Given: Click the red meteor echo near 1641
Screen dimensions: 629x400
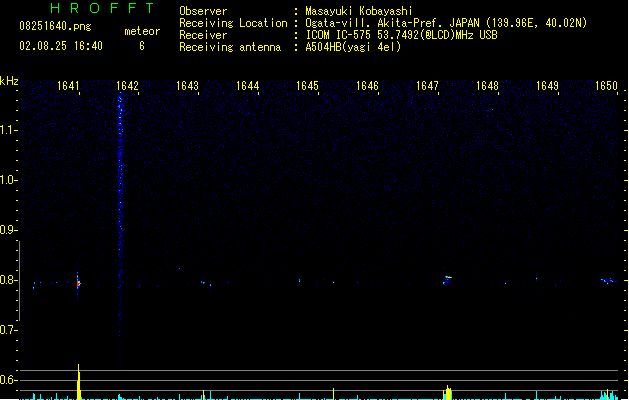Looking at the screenshot, I should (x=79, y=283).
